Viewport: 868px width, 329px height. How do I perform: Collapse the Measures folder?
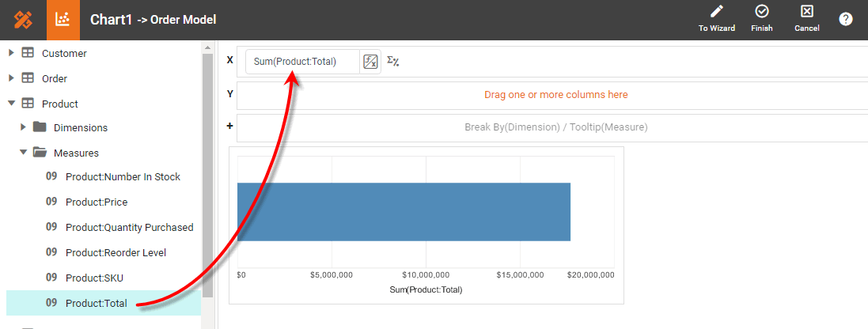23,153
